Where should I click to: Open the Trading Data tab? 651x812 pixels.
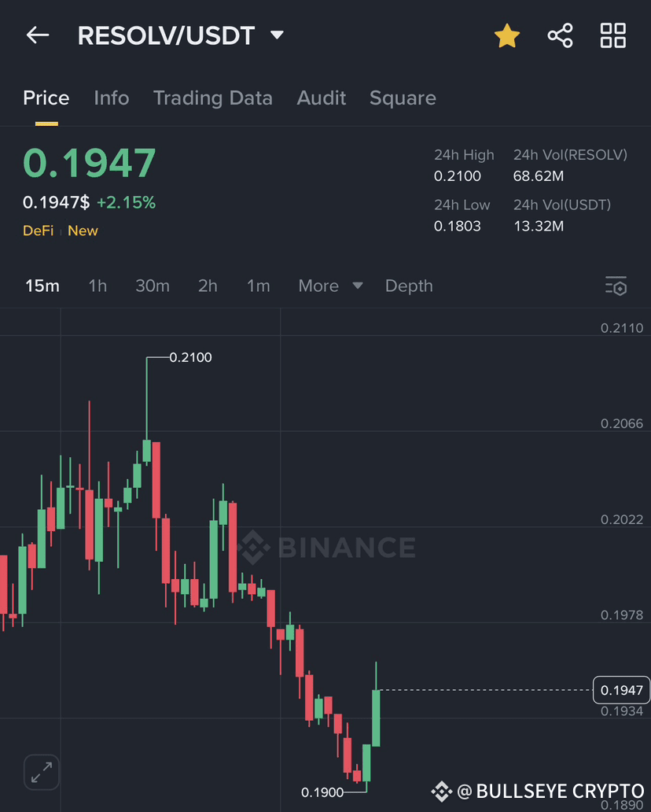[x=213, y=98]
